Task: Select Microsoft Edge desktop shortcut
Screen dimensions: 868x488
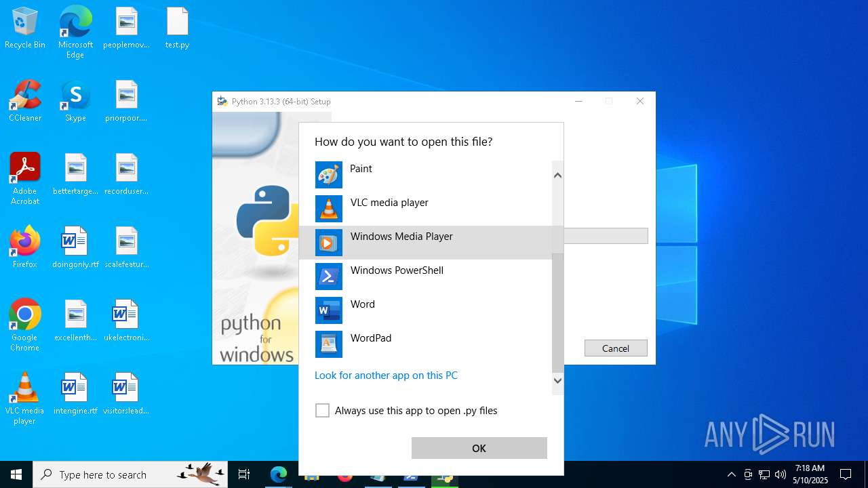Action: point(75,31)
